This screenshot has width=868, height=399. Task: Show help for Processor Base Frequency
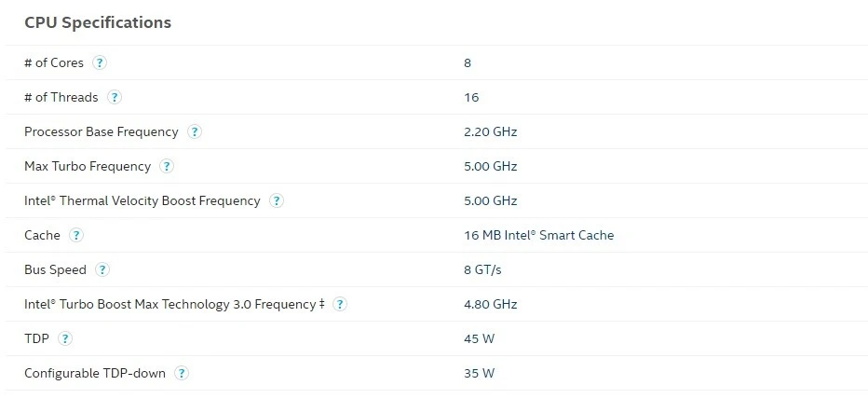pyautogui.click(x=195, y=131)
